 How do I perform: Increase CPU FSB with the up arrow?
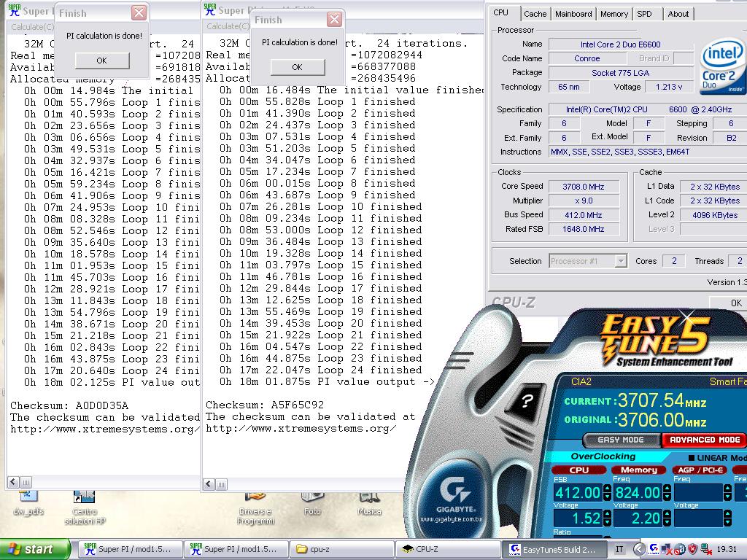click(607, 489)
